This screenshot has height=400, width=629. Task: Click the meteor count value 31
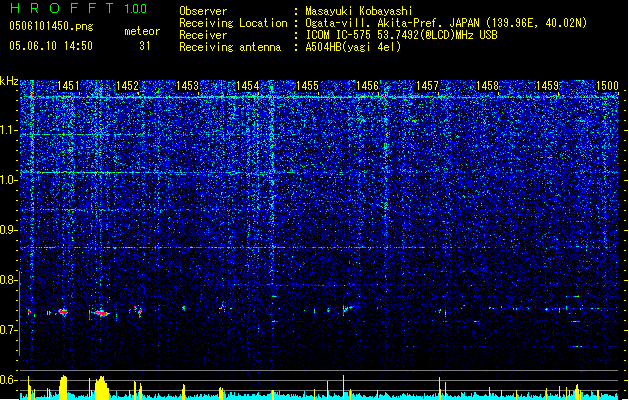tap(145, 46)
